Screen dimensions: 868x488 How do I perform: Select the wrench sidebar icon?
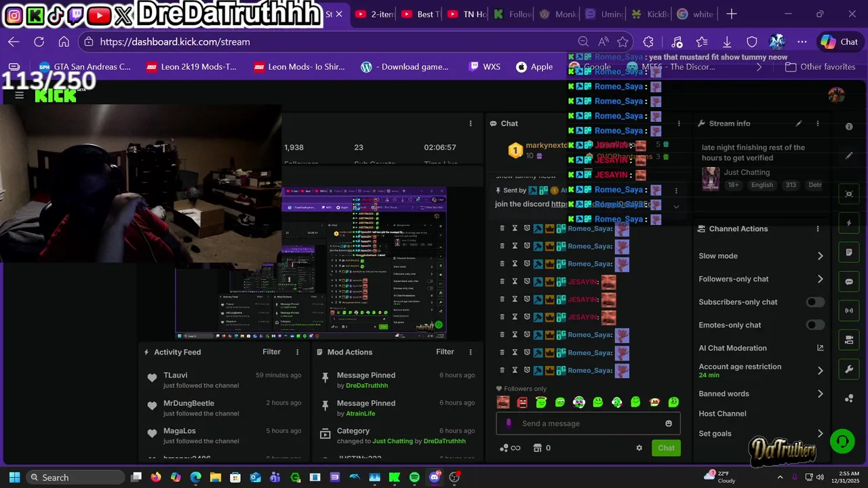pyautogui.click(x=849, y=369)
